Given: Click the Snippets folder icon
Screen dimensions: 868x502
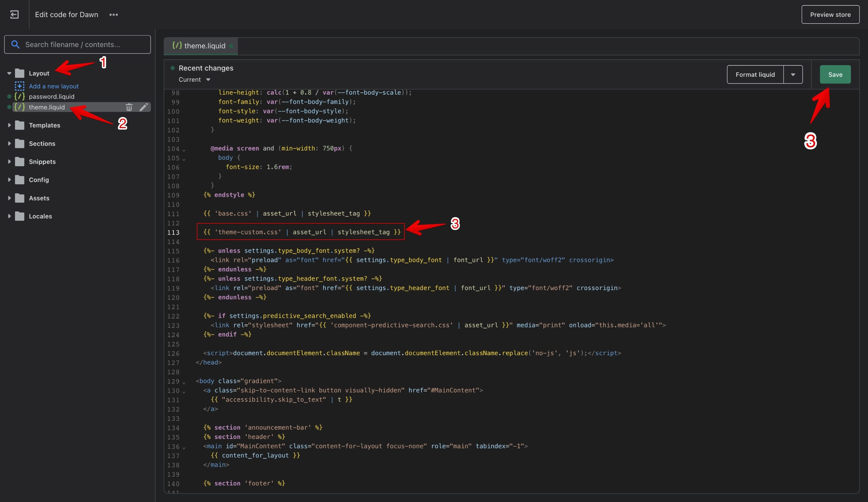Looking at the screenshot, I should pyautogui.click(x=20, y=162).
